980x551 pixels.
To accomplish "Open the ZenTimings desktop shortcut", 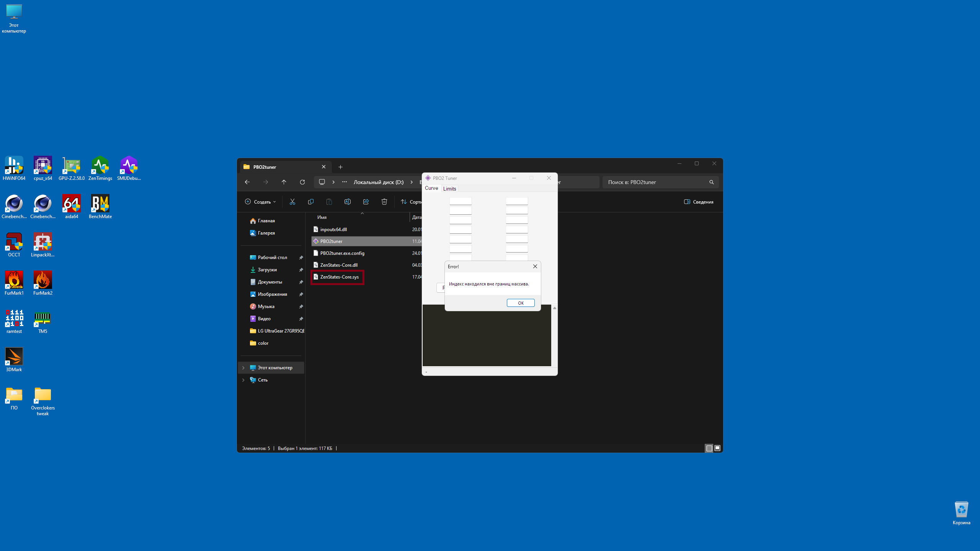I will (x=100, y=168).
